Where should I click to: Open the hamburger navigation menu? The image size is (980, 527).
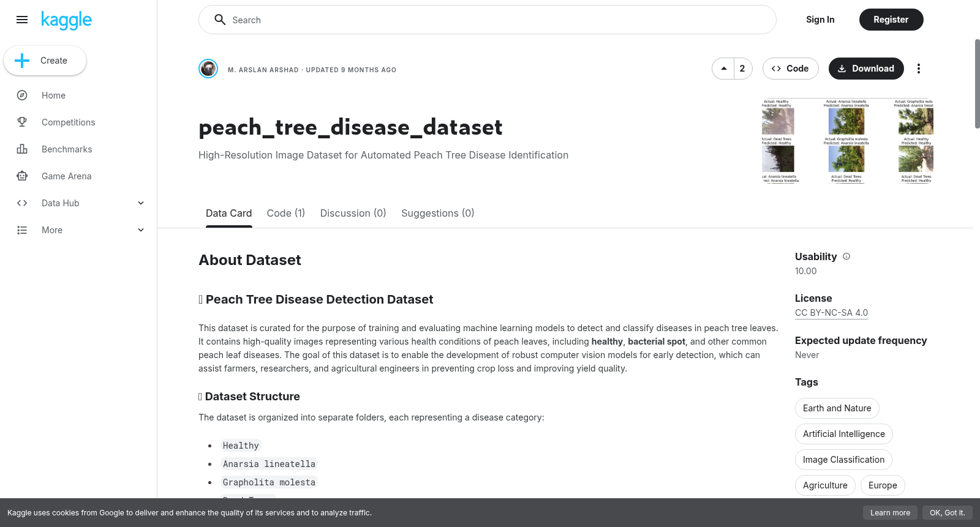tap(22, 20)
